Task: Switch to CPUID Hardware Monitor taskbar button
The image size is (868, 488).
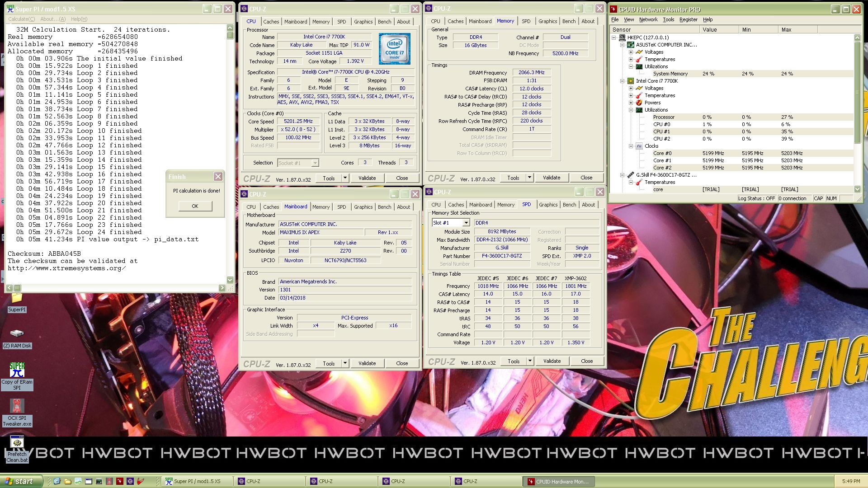Action: coord(559,481)
